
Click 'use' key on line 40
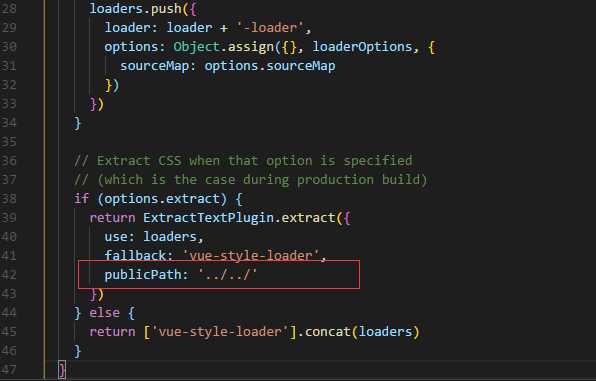tap(116, 237)
